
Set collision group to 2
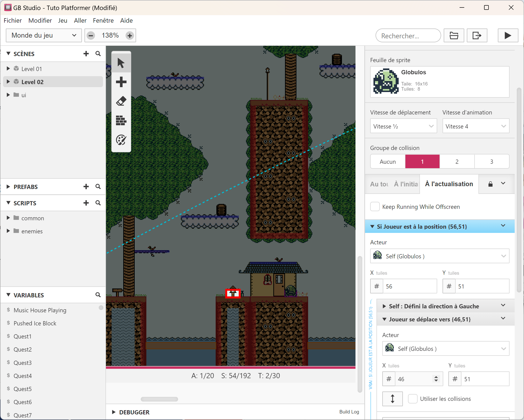457,161
